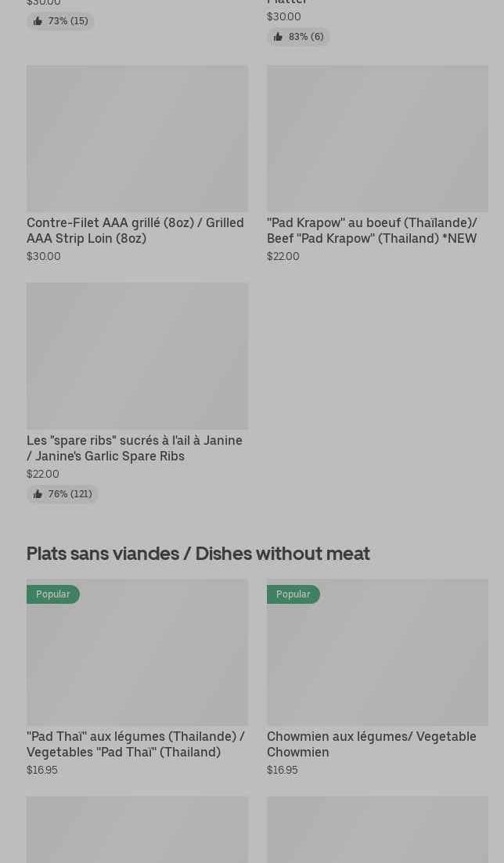Click Popular badge on Vegetable Chowmien
This screenshot has width=504, height=863.
click(x=293, y=594)
